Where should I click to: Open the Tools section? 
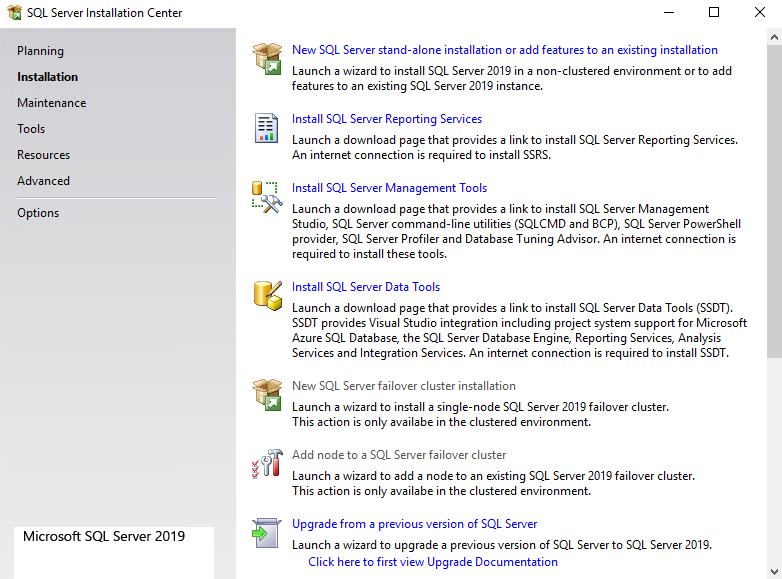(31, 129)
